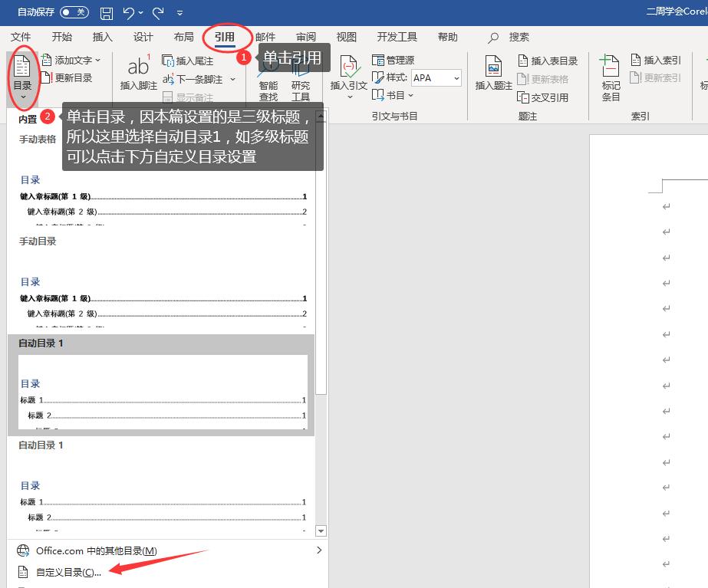The width and height of the screenshot is (708, 588).
Task: Insert a caption with 插入题注
Action: (x=492, y=77)
